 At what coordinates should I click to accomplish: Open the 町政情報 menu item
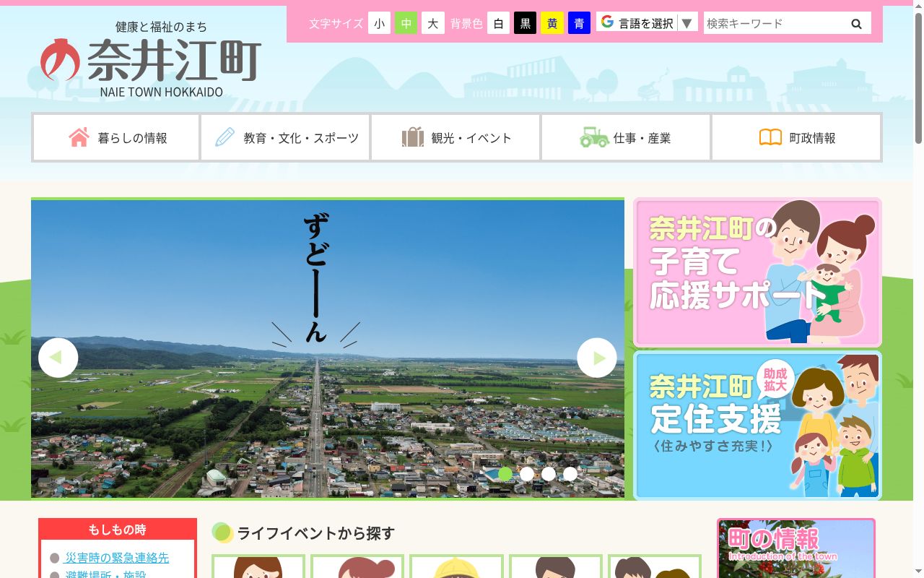(796, 137)
